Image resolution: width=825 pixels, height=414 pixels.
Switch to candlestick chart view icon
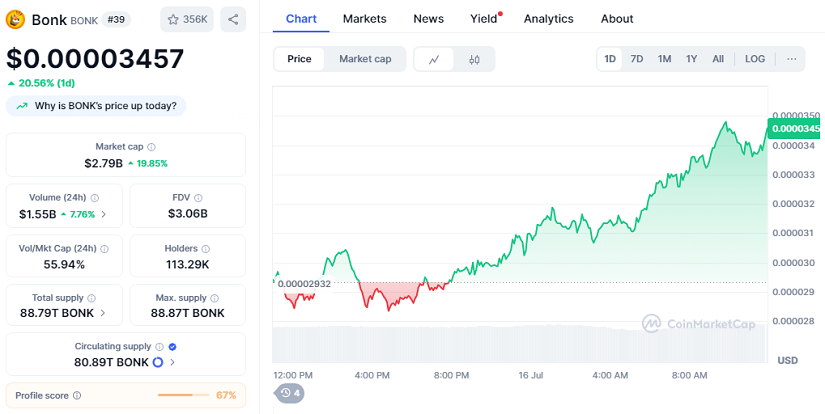tap(474, 59)
